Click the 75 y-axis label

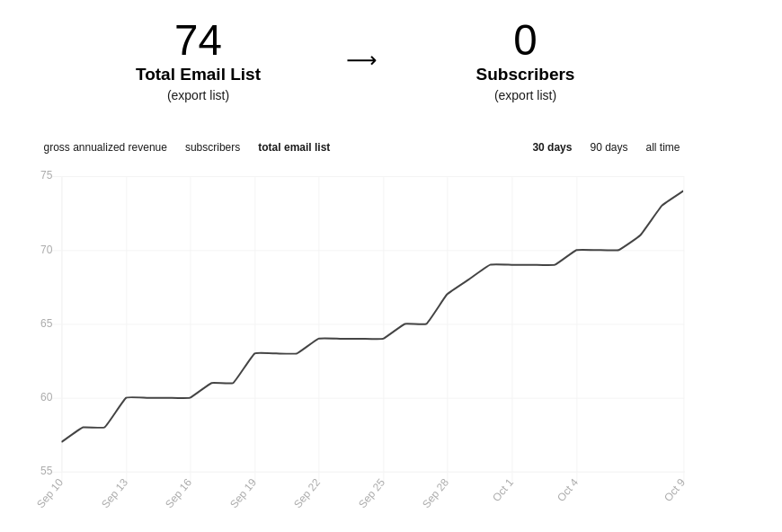[x=47, y=175]
